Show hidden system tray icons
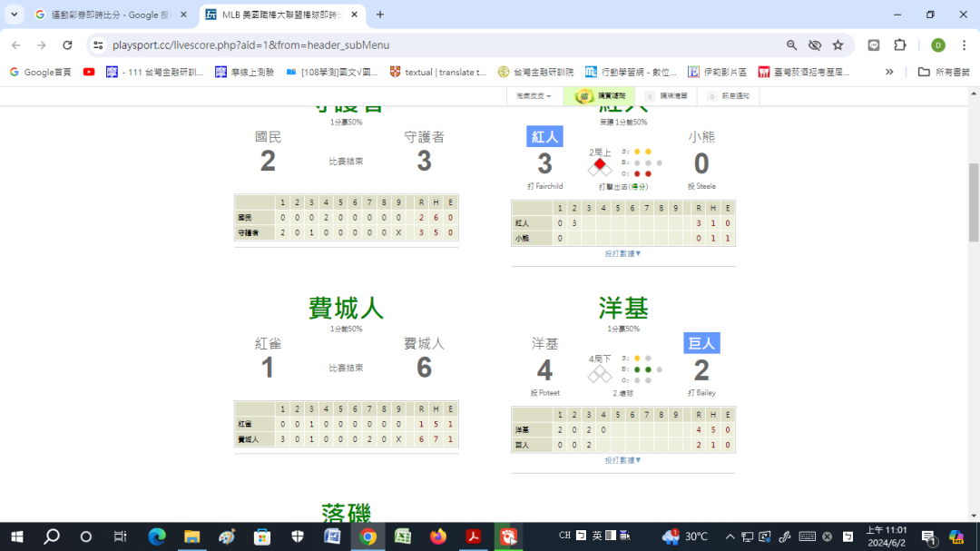The height and width of the screenshot is (551, 980). (730, 536)
